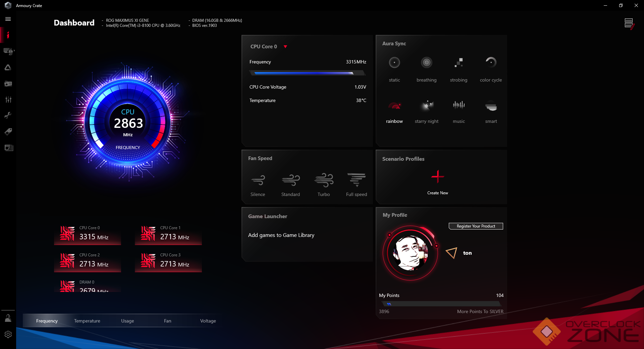Open the user account icon in sidebar

pyautogui.click(x=8, y=318)
